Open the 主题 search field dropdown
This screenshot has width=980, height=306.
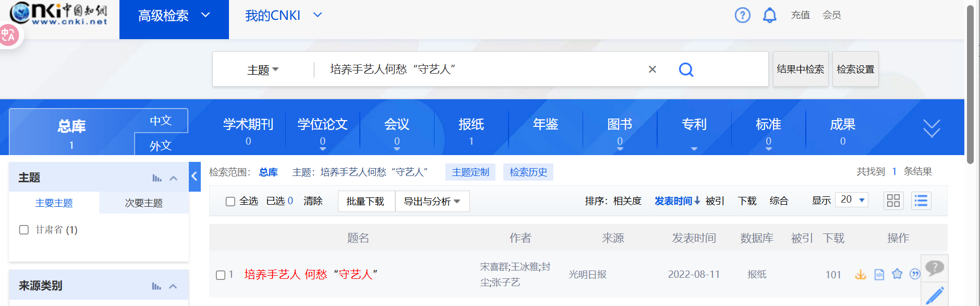tap(263, 69)
